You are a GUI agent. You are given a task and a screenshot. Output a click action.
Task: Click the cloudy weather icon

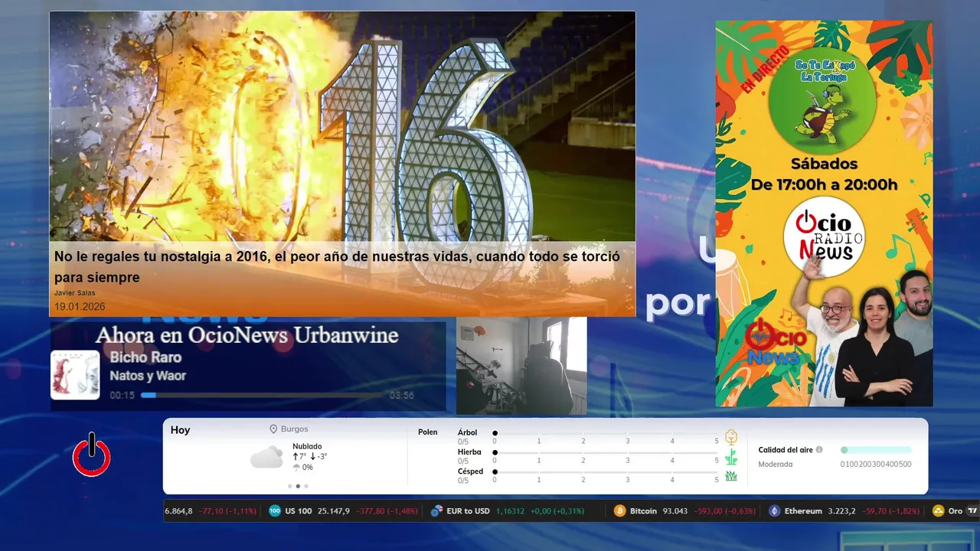(x=266, y=458)
